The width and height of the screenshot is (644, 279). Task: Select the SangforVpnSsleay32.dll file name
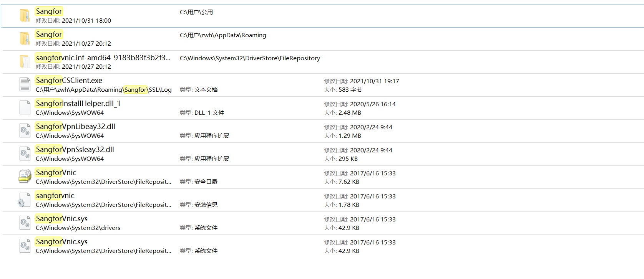(75, 150)
